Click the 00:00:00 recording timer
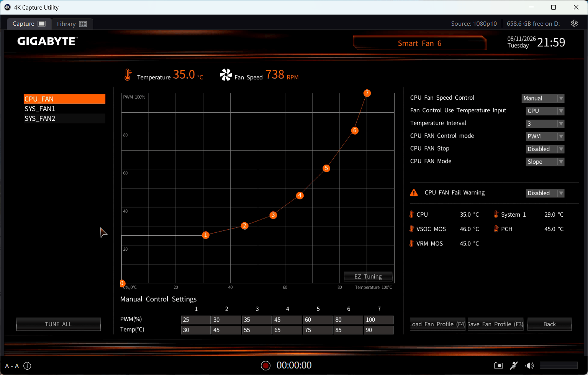588x375 pixels. (294, 365)
